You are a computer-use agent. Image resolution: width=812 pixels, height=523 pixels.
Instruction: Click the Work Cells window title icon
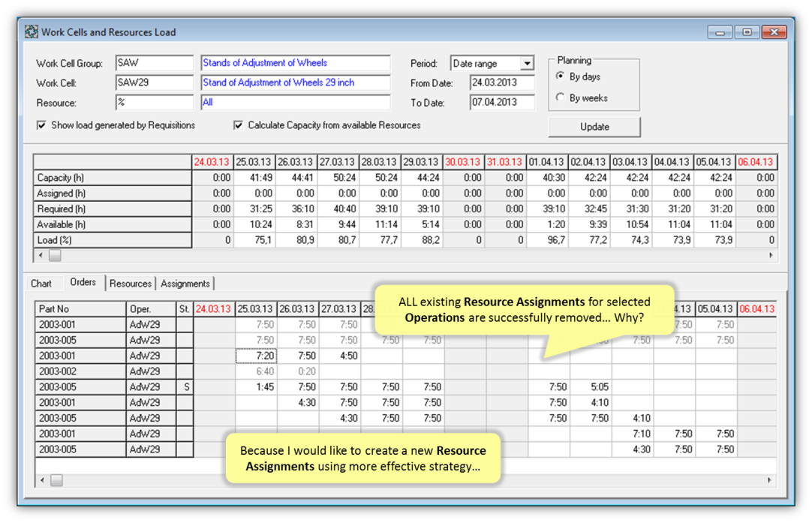click(32, 32)
